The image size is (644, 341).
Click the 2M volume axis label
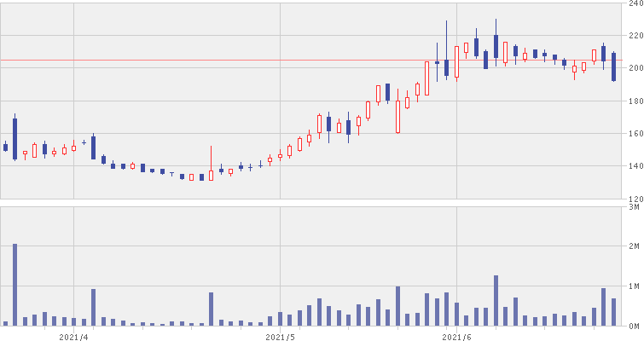tap(634, 246)
